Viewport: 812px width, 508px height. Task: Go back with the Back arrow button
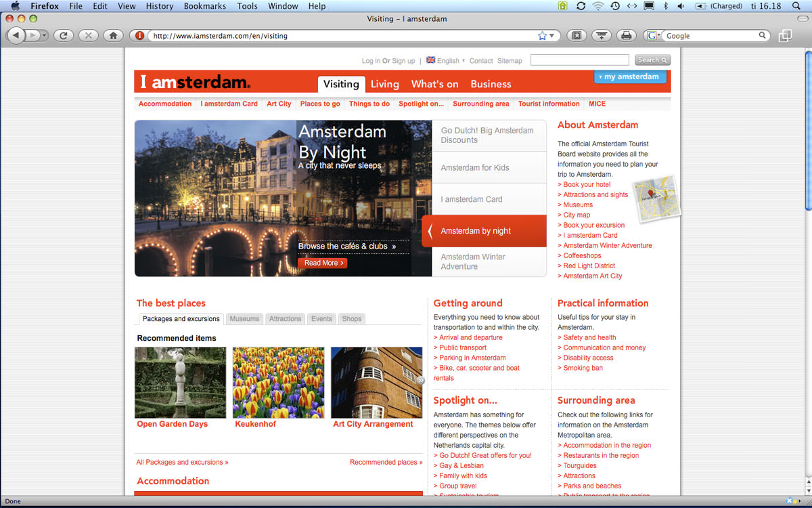pyautogui.click(x=16, y=35)
